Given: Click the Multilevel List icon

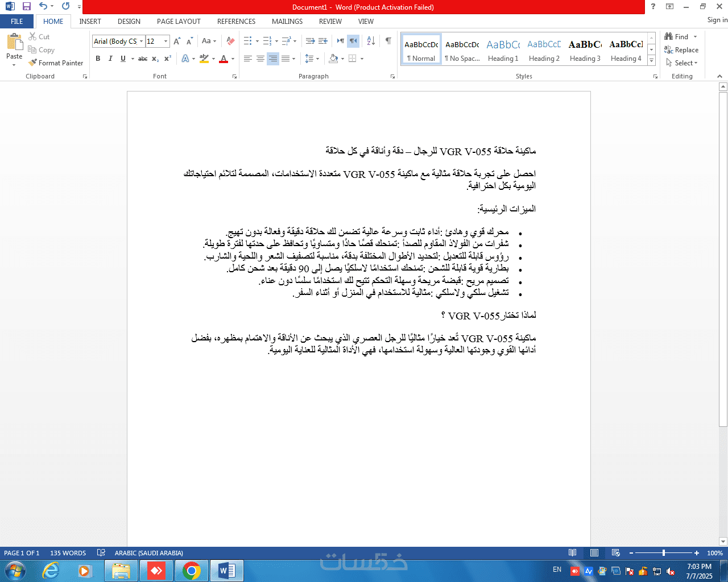Looking at the screenshot, I should click(x=286, y=41).
